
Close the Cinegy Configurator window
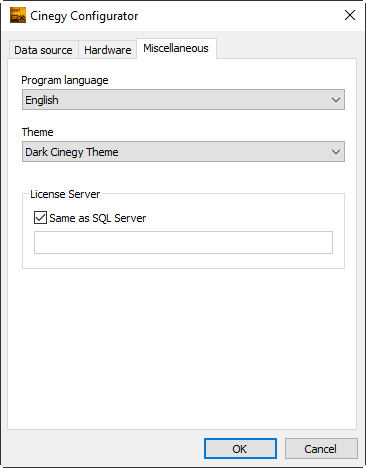tap(350, 15)
